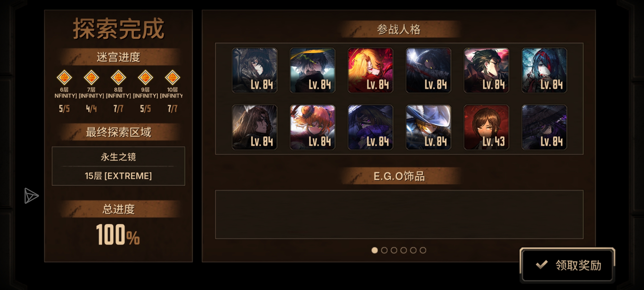Click the 6层 floor clear diamond icon
This screenshot has width=644, height=290.
64,78
